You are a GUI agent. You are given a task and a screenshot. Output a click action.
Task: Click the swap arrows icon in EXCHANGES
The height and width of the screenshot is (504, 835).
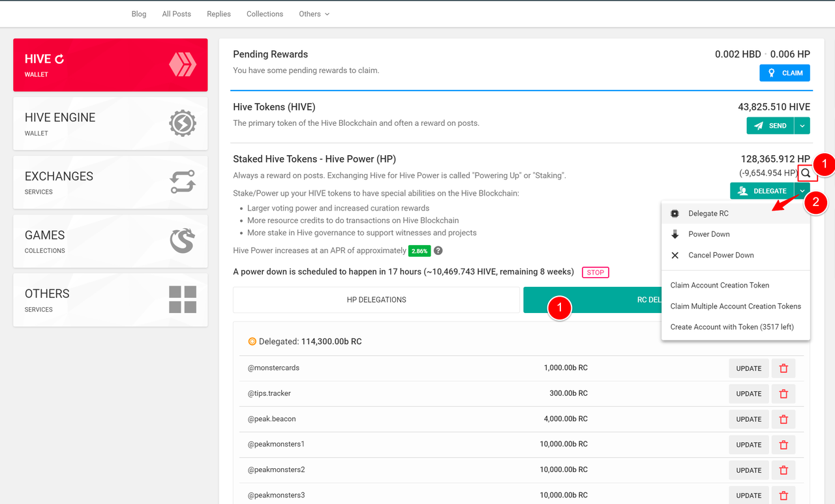point(183,182)
